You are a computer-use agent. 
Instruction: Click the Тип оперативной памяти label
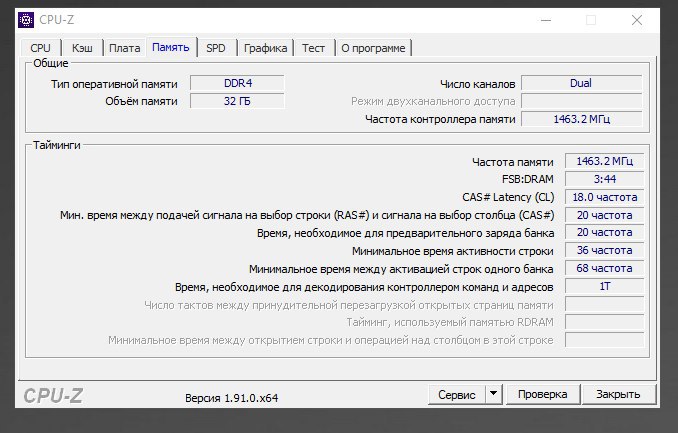pos(114,84)
